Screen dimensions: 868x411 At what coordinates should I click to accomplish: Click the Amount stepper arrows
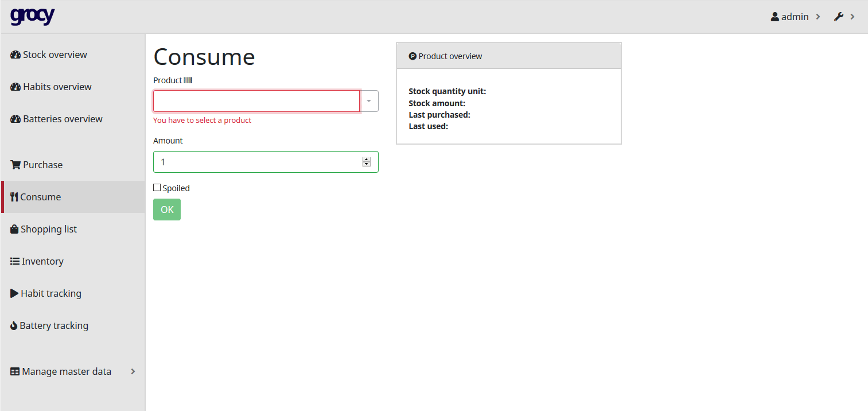click(x=367, y=162)
